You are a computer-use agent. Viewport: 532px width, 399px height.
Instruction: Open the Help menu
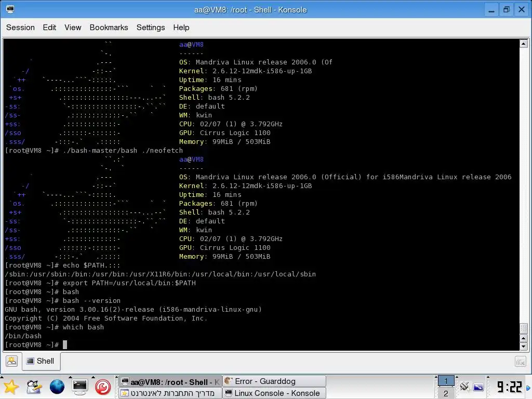pos(181,28)
